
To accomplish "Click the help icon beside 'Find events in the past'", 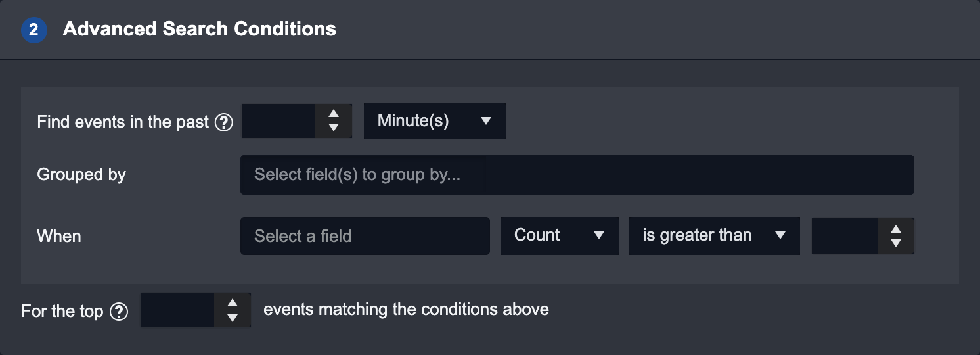I will click(225, 122).
